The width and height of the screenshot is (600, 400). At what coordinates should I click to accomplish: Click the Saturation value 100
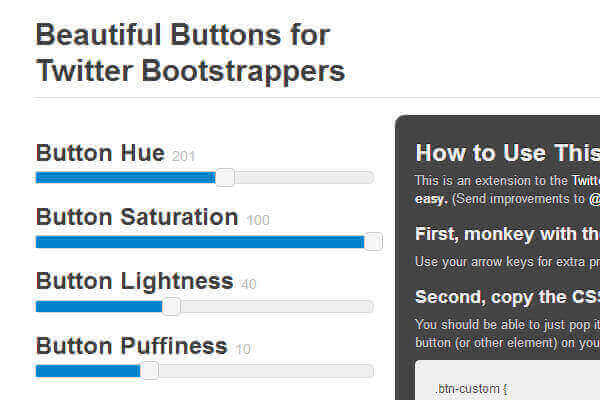tap(257, 220)
